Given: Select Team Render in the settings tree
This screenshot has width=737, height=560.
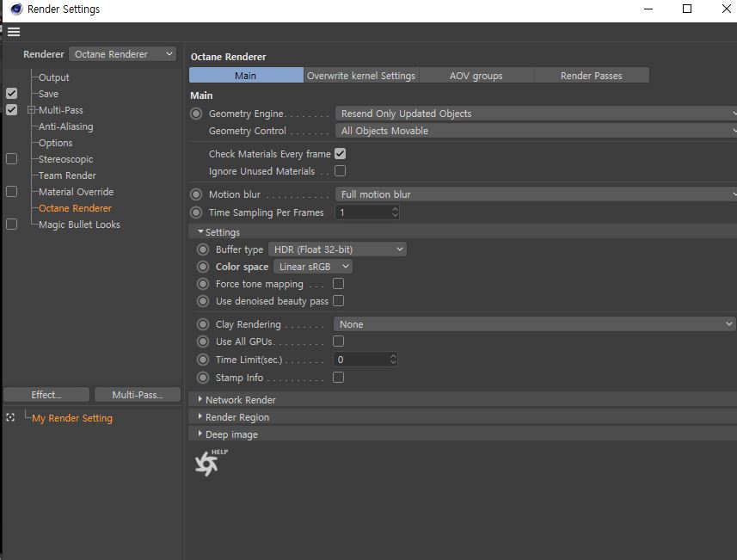Looking at the screenshot, I should [x=67, y=175].
